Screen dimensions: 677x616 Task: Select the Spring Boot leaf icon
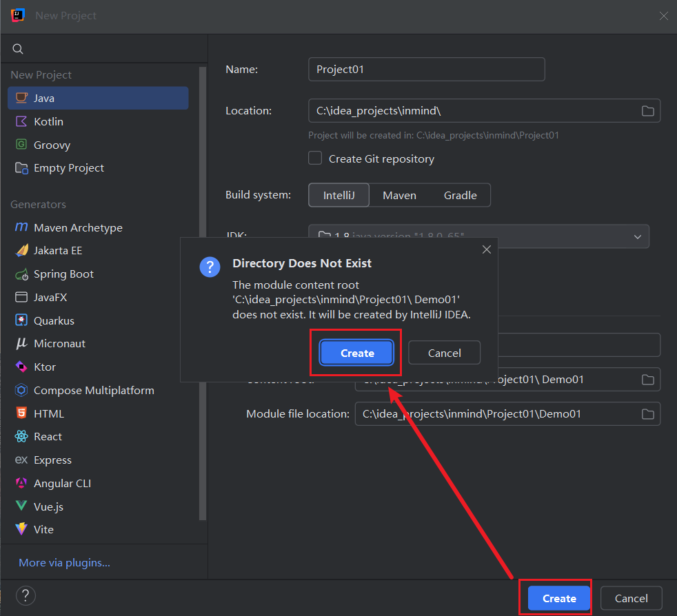click(x=21, y=274)
